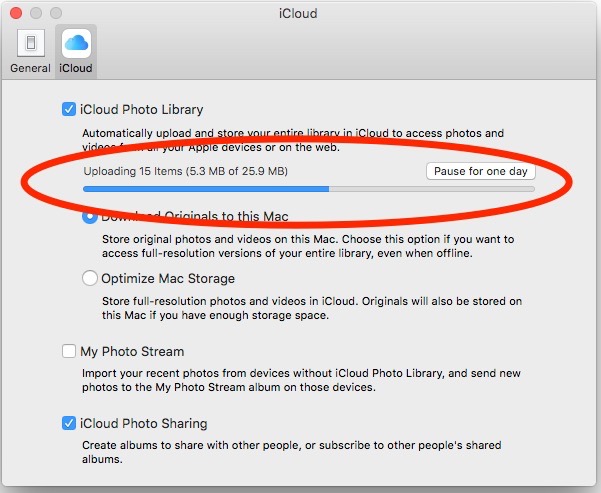Screen dimensions: 601x493
Task: Select Optimize Mac Storage radio button
Action: (90, 278)
